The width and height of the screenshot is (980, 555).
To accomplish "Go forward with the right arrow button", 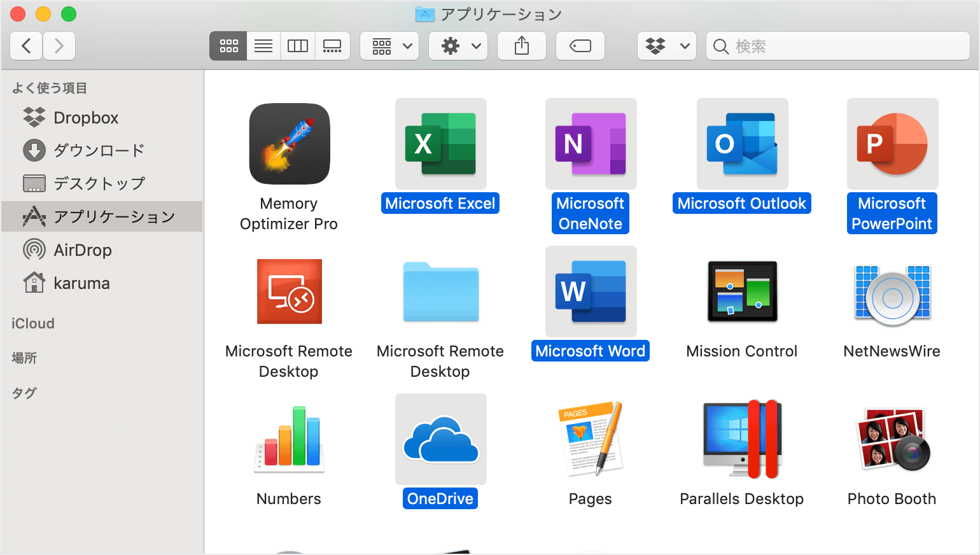I will click(x=59, y=46).
